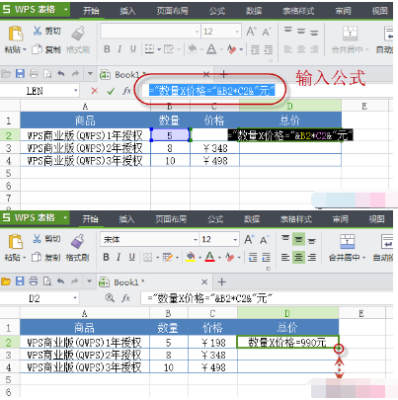Toggle left horizontal align in the 宋体 window

coord(285,257)
